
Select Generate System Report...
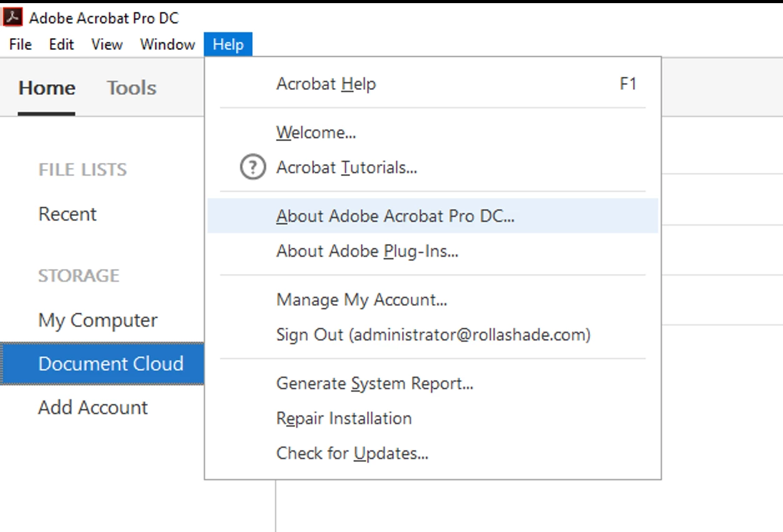click(x=433, y=383)
